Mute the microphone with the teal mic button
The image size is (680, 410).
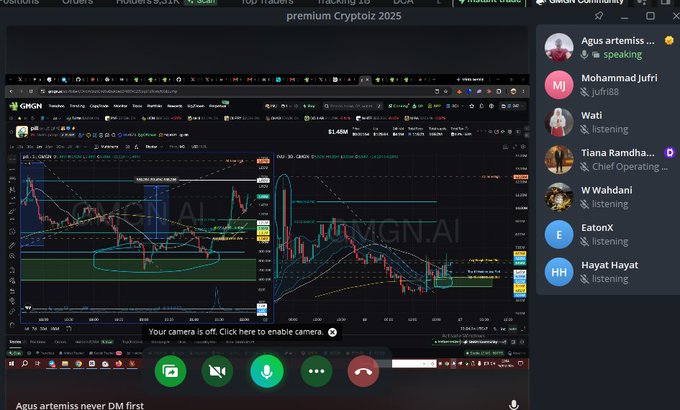tap(267, 371)
